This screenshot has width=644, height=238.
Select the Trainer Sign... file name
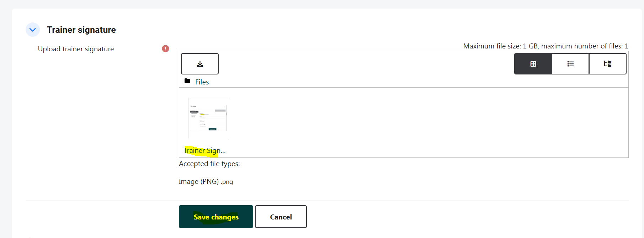coord(204,150)
